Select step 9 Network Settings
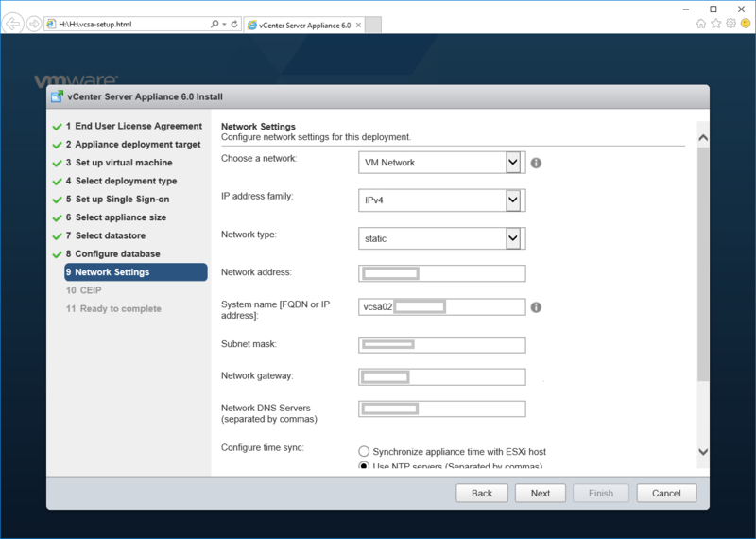This screenshot has width=756, height=539. pyautogui.click(x=136, y=272)
